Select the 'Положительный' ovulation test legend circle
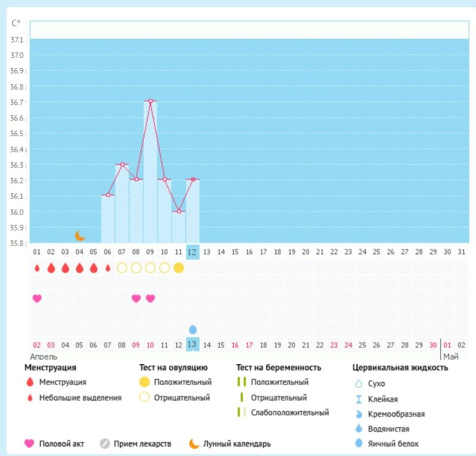 [144, 382]
